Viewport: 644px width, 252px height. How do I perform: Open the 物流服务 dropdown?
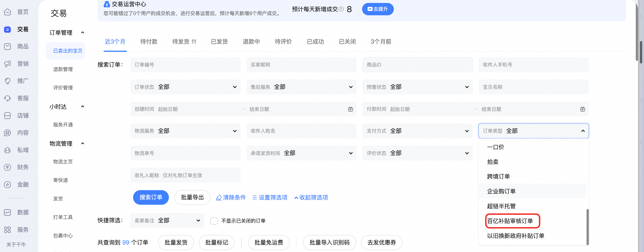185,131
